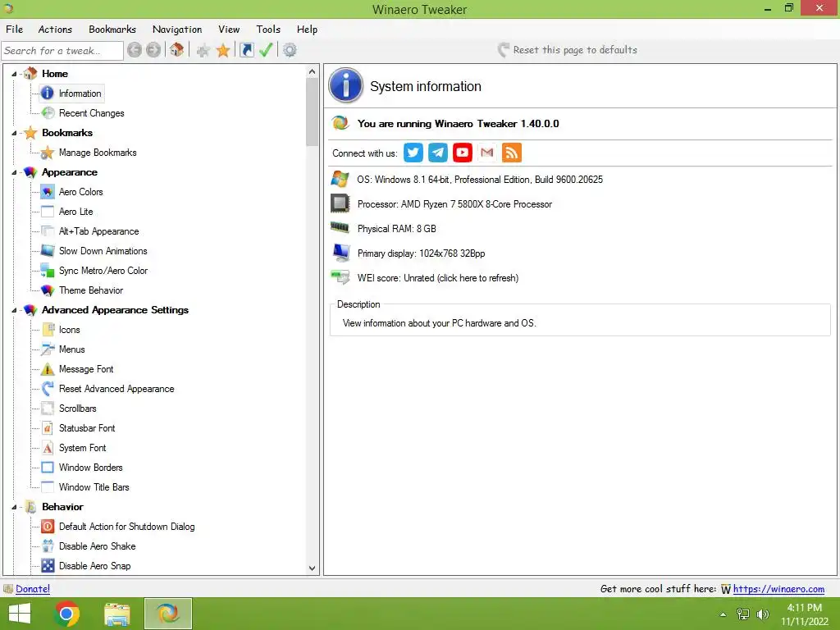Open the Help menu
Screen dimensions: 840x630
307,30
